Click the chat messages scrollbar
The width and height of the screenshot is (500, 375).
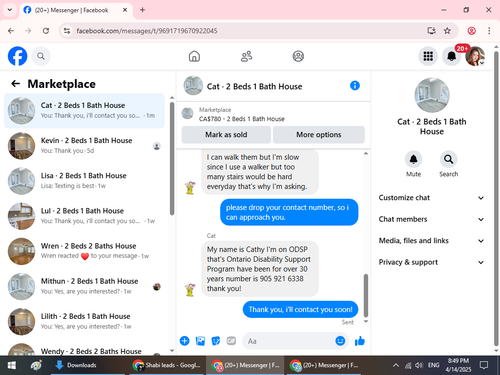[366, 295]
